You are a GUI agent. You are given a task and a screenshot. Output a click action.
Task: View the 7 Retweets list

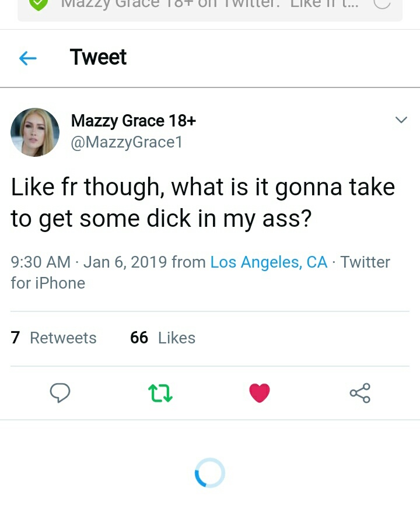[x=54, y=338]
